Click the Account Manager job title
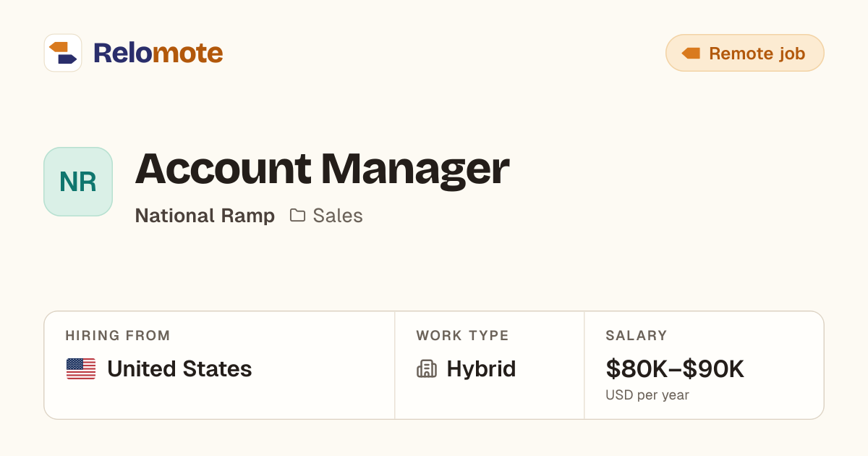The width and height of the screenshot is (868, 456). (322, 169)
